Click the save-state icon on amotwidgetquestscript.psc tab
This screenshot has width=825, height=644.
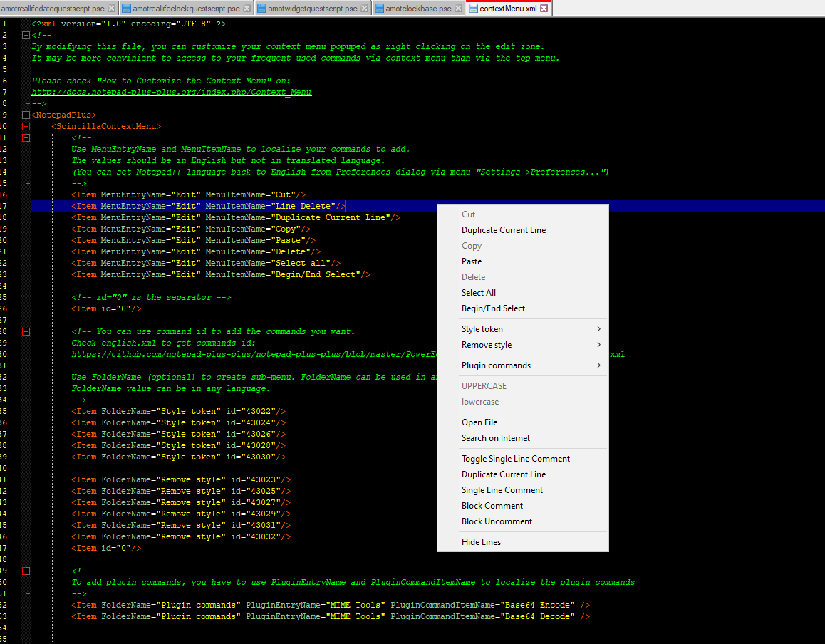[x=261, y=9]
